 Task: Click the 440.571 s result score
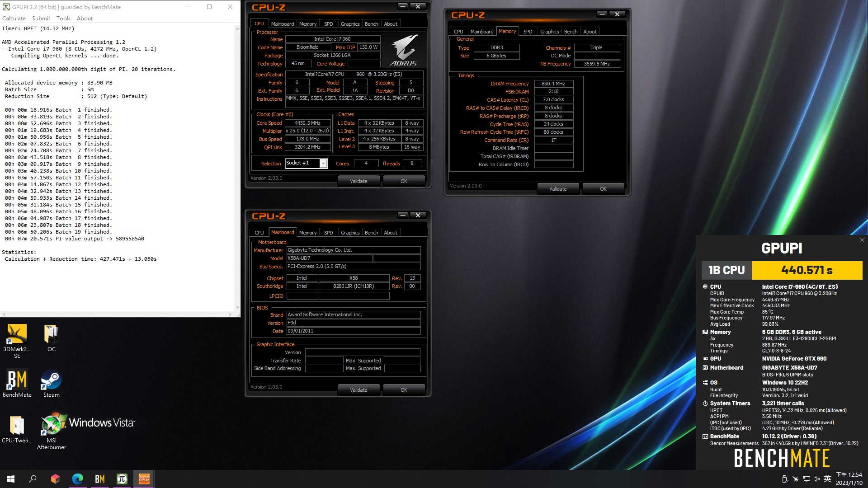tap(807, 270)
